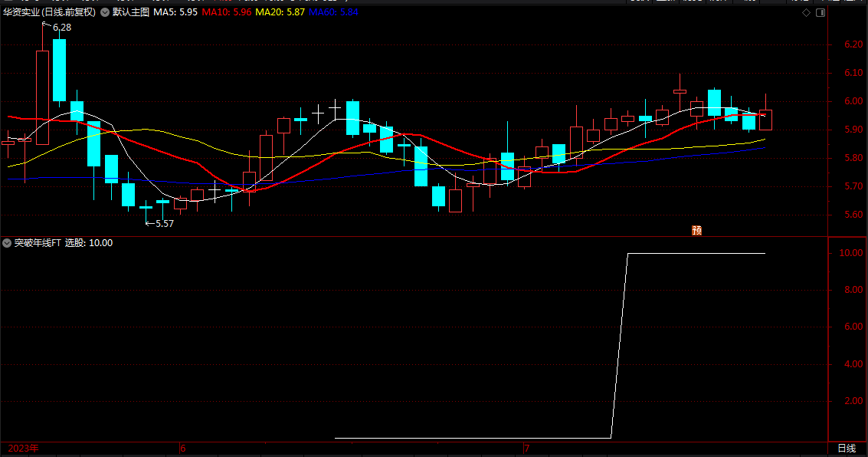Select the red MA10: 5.96 label
The height and width of the screenshot is (457, 868).
coord(227,12)
